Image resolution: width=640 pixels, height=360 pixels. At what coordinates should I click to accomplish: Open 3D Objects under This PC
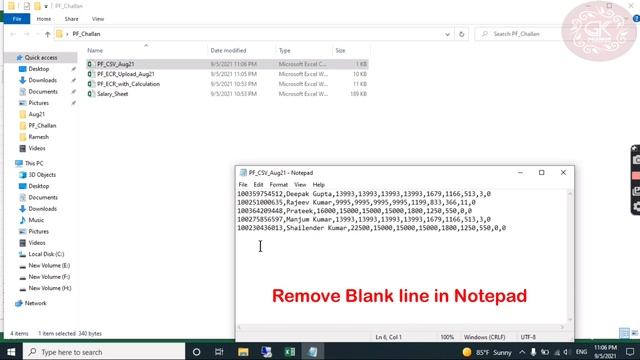pos(42,175)
